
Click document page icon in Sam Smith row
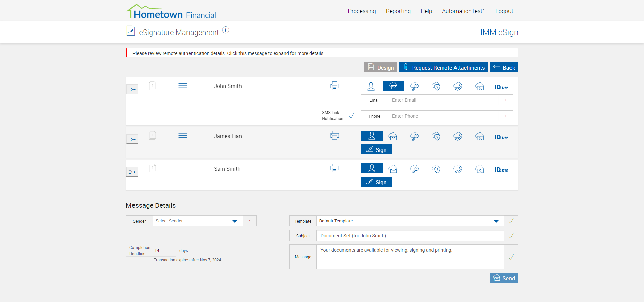click(x=152, y=168)
